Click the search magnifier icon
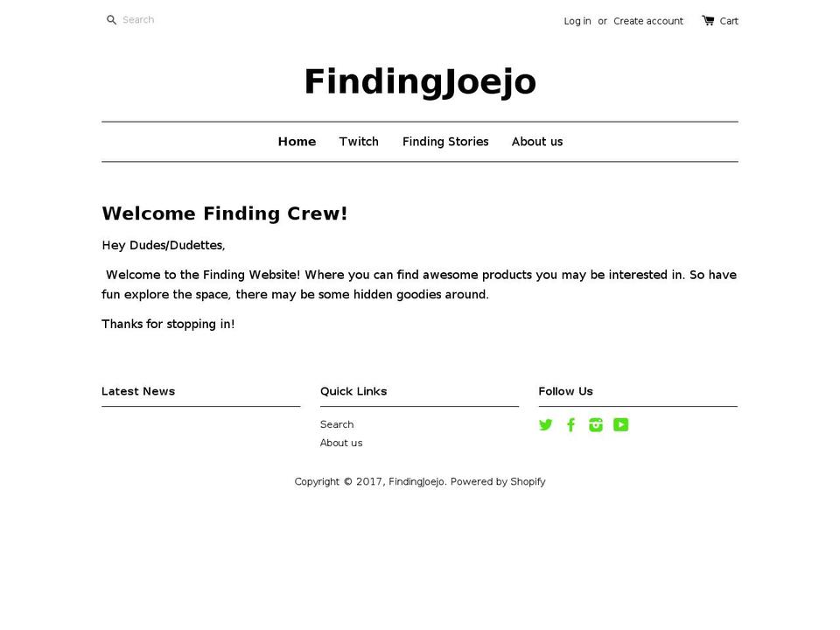 [111, 20]
